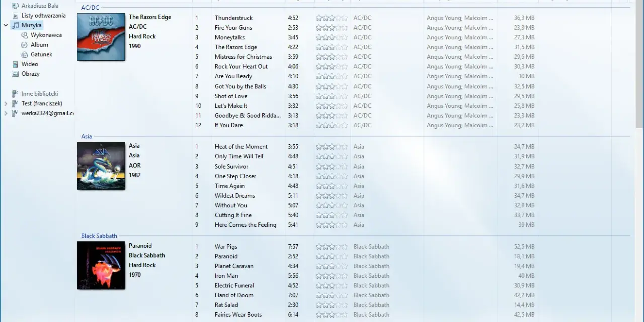Expand the Test (franciszek) library

[x=6, y=103]
